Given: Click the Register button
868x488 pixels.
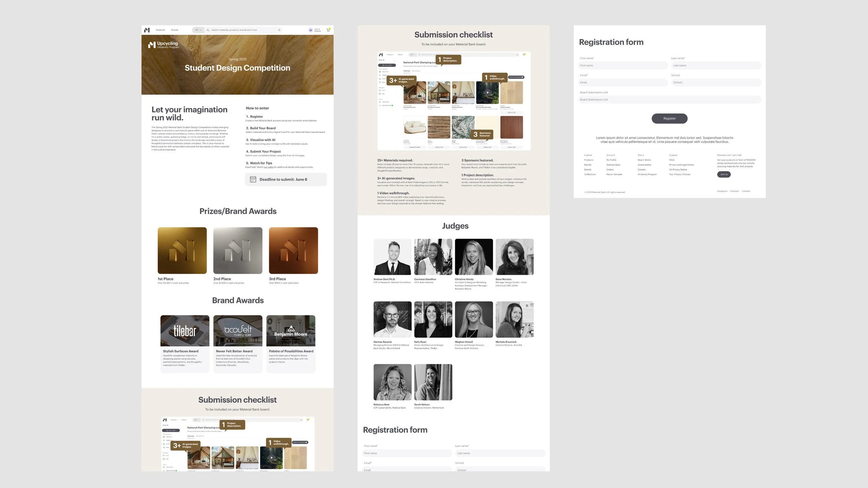Looking at the screenshot, I should 669,119.
